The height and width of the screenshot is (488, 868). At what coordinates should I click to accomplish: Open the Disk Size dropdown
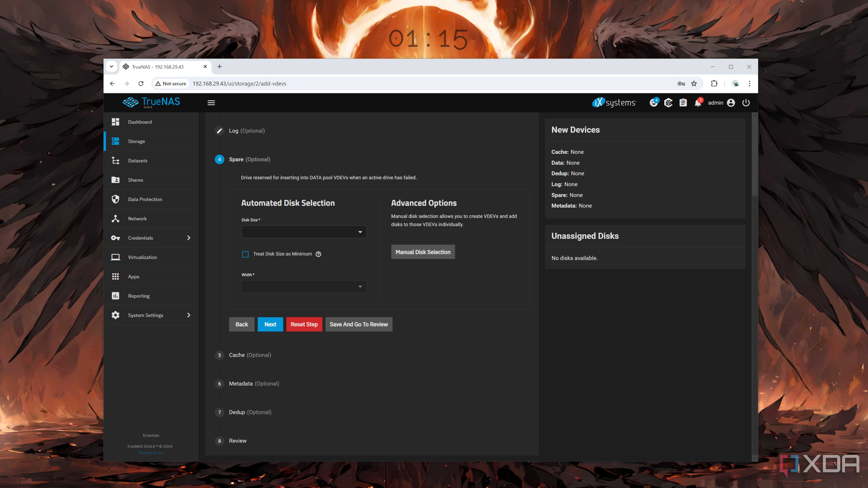[304, 232]
